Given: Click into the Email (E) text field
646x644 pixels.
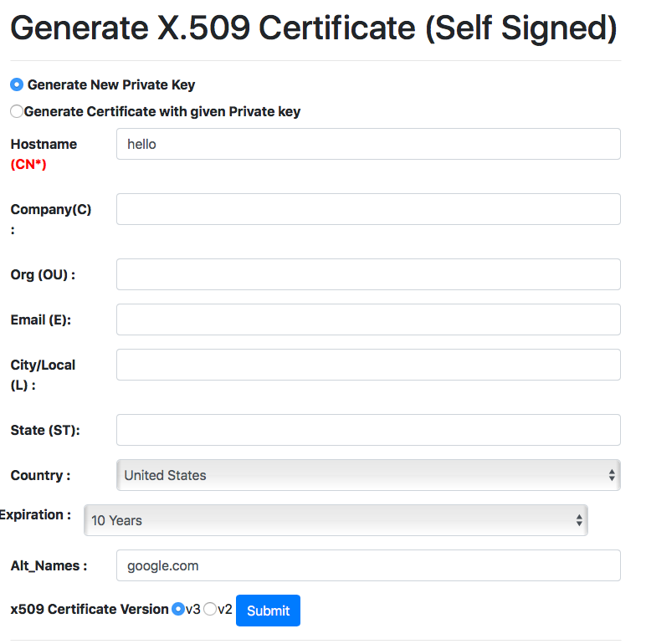Looking at the screenshot, I should click(x=368, y=319).
